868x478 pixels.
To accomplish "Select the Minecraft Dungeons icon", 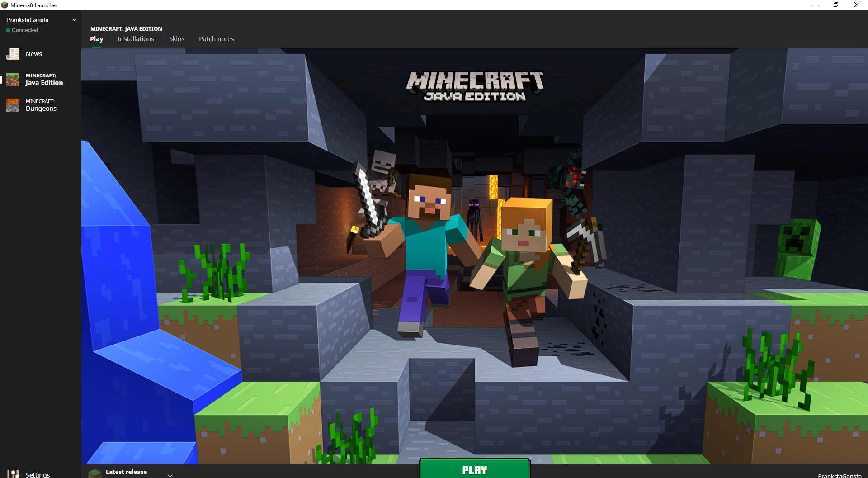I will [13, 105].
